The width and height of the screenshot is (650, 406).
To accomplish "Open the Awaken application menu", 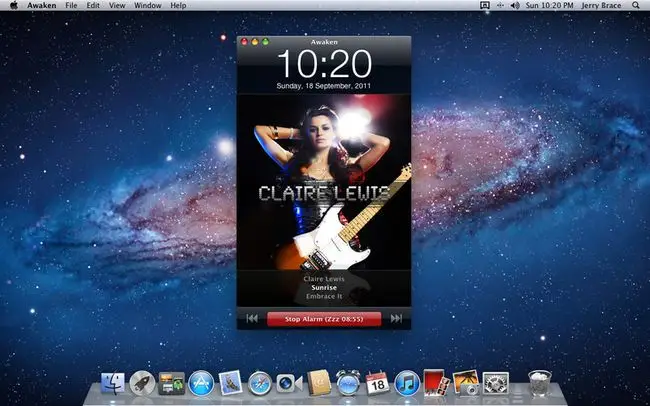I will [x=42, y=5].
